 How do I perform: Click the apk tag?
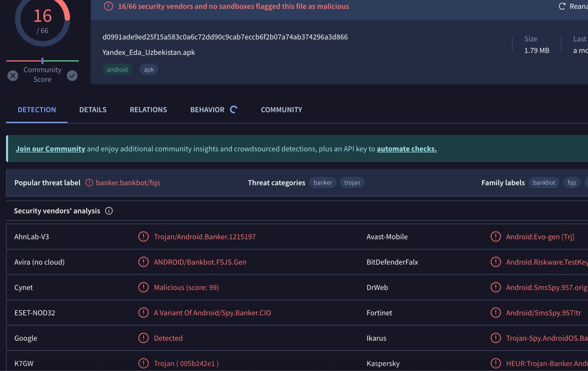[149, 69]
